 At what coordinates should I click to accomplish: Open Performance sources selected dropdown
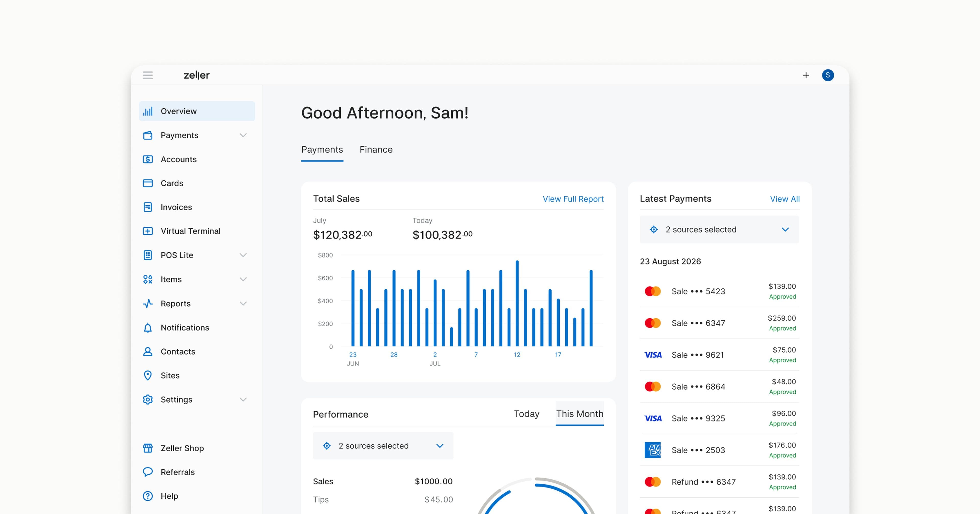pos(383,446)
